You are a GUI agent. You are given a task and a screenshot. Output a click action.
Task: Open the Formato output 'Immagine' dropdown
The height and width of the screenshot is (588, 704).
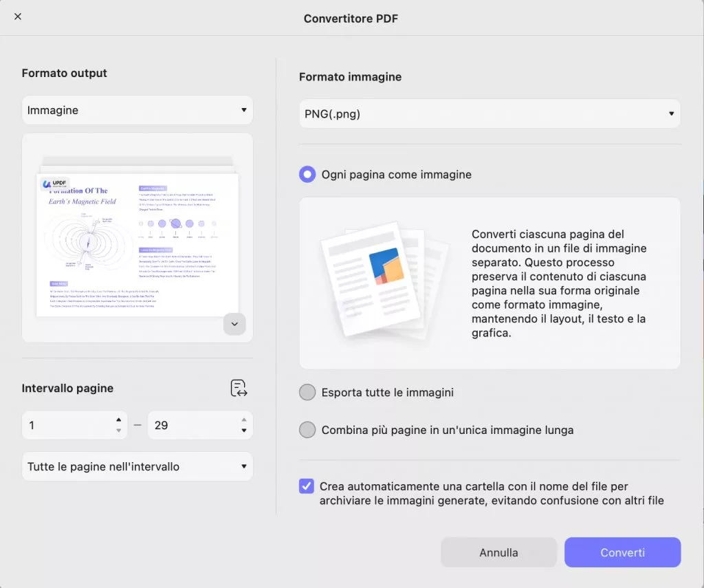(x=137, y=110)
